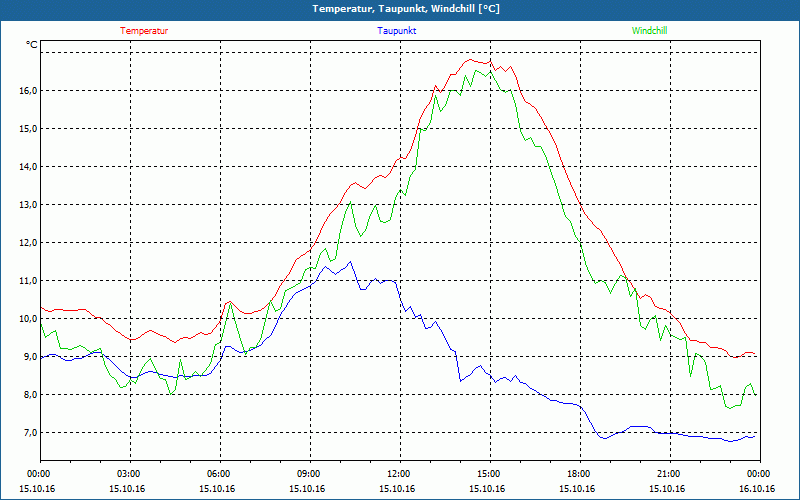Click the 15,0 y-axis value

(29, 129)
